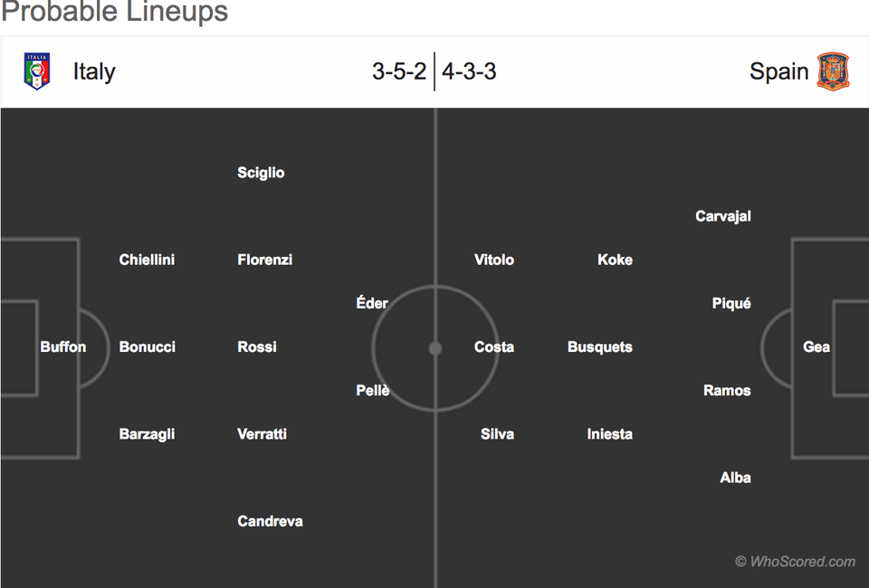
Task: Click striker Pellè on the pitch
Action: [x=372, y=391]
